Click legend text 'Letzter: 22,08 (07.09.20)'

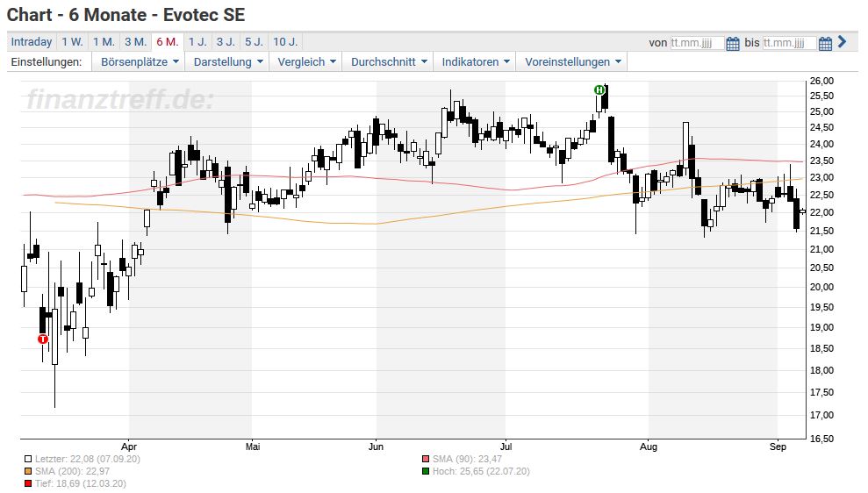coord(88,460)
